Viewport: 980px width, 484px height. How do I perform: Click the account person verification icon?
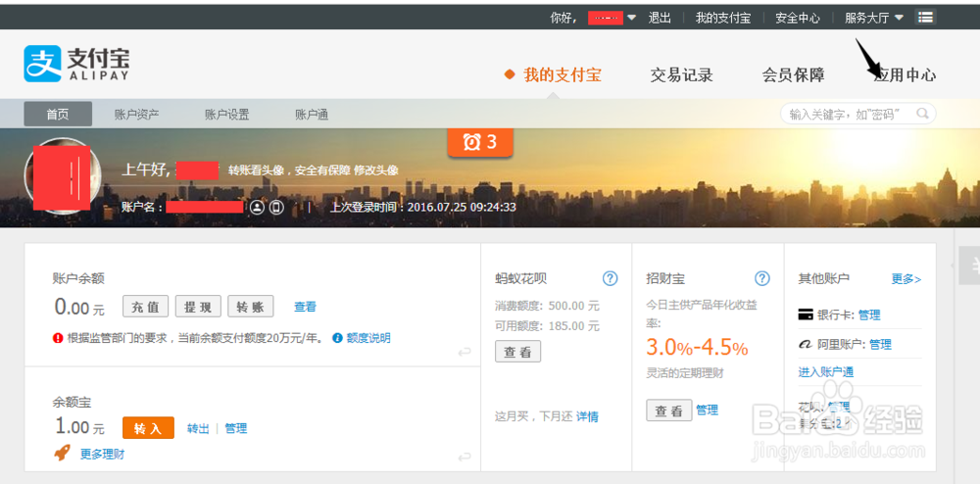click(257, 207)
